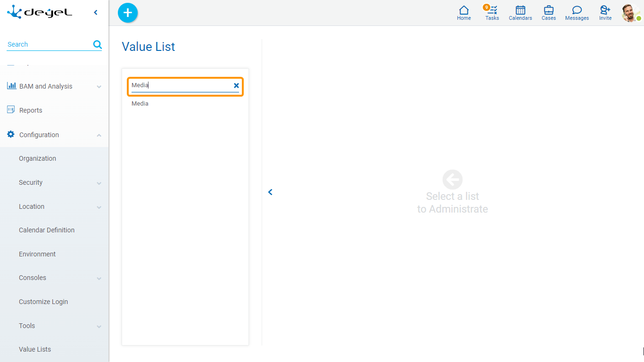Open the Home icon in top bar

pos(464,13)
